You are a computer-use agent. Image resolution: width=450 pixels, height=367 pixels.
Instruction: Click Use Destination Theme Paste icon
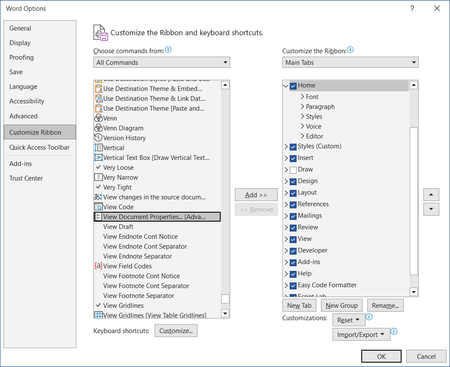tap(98, 108)
